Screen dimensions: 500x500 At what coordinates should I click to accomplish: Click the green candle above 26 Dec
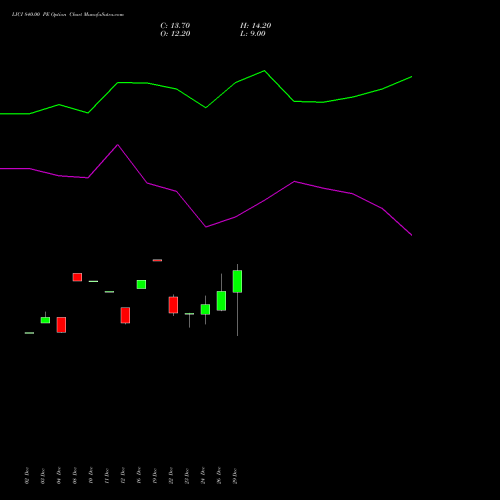221,301
